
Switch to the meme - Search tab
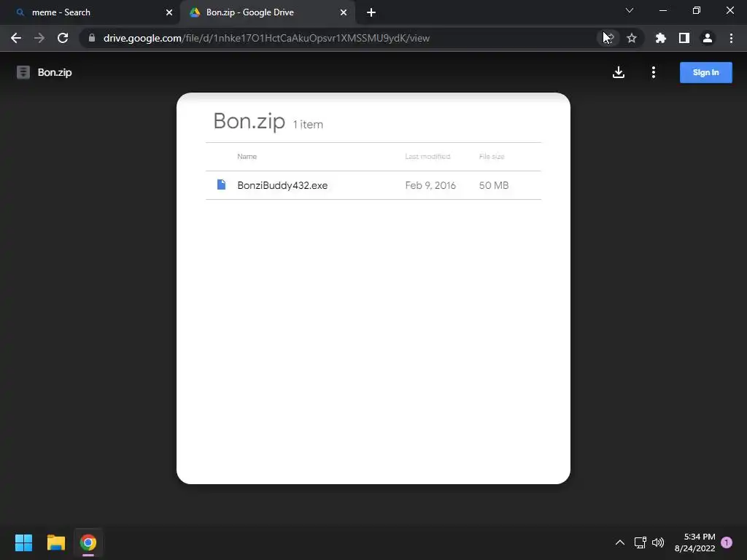pos(90,12)
